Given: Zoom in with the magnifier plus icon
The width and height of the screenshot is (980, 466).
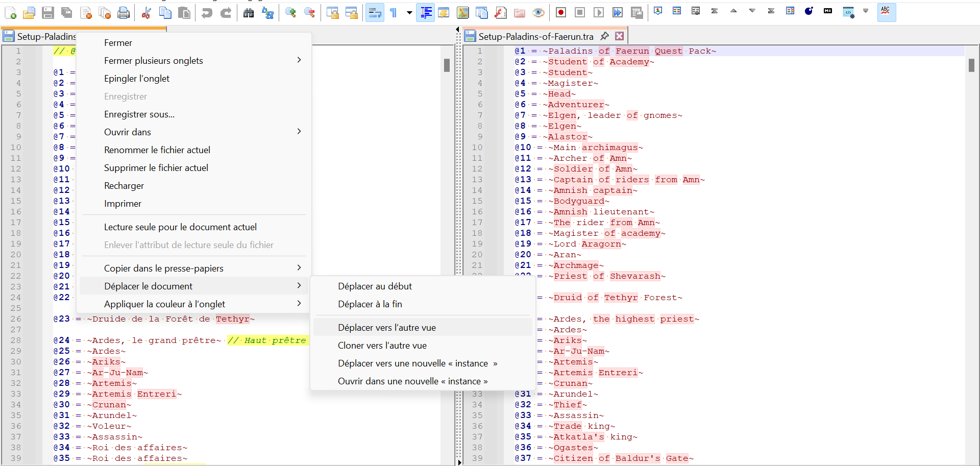Looking at the screenshot, I should point(290,13).
